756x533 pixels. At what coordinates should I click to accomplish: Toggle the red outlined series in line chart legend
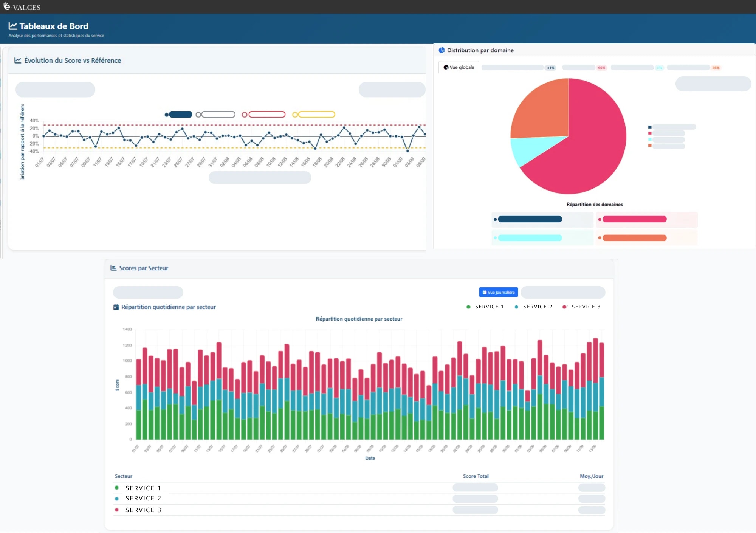click(263, 115)
